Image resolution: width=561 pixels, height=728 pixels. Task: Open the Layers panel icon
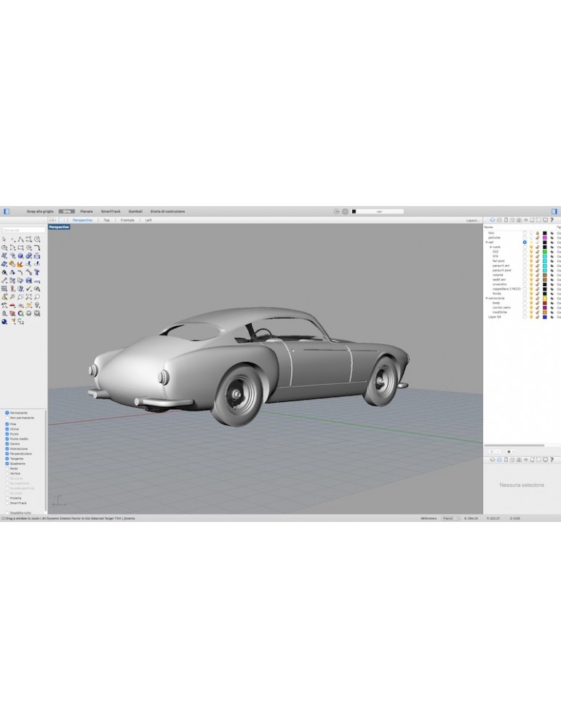tap(493, 220)
